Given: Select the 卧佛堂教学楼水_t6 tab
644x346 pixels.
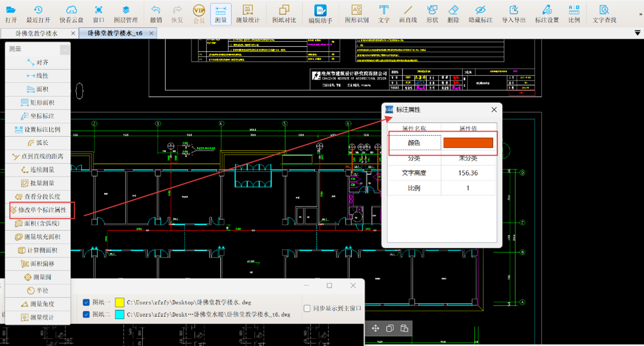Looking at the screenshot, I should pyautogui.click(x=115, y=33).
